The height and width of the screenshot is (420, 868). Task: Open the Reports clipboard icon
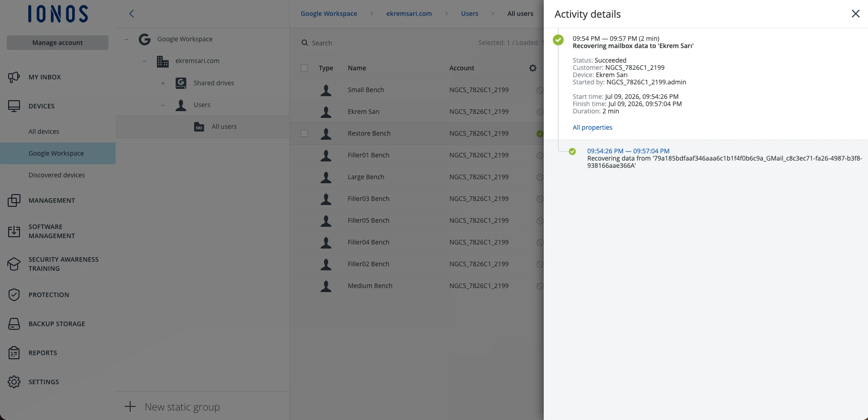click(14, 353)
